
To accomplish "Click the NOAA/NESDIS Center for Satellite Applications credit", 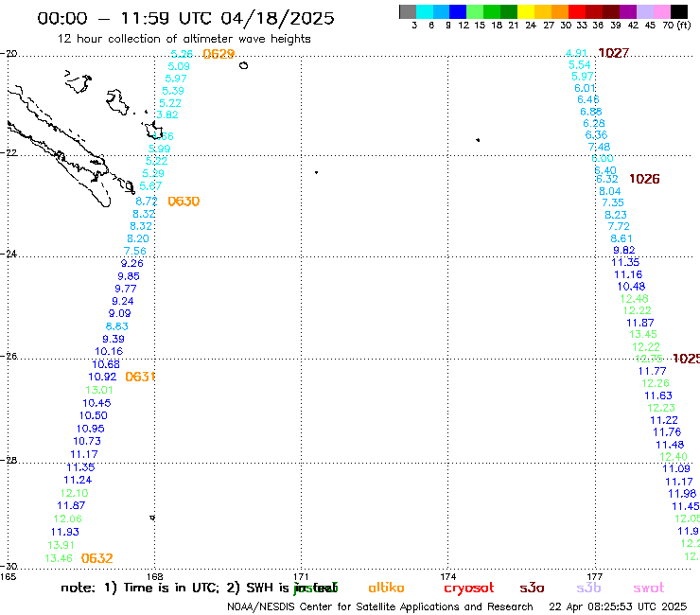I will 380,607.
